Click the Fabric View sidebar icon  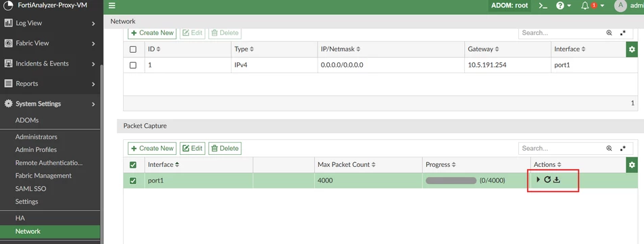pos(8,43)
